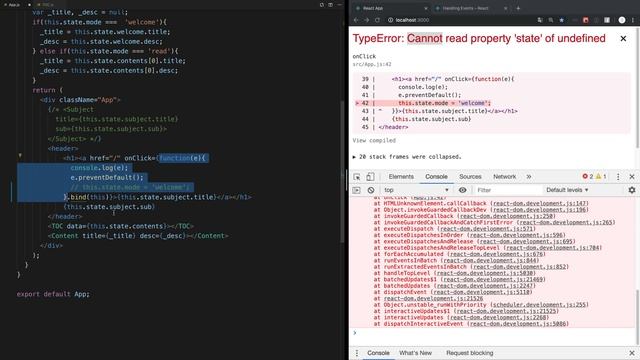Click View compiled link

[x=374, y=140]
